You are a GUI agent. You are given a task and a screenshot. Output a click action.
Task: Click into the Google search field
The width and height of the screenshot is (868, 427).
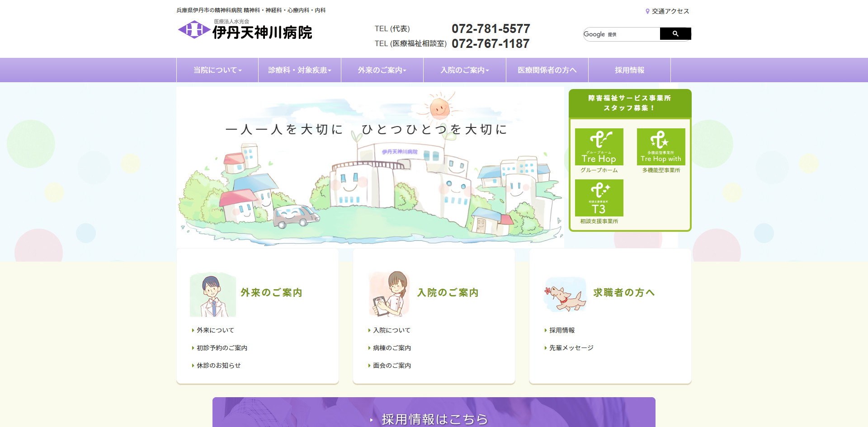pos(622,34)
